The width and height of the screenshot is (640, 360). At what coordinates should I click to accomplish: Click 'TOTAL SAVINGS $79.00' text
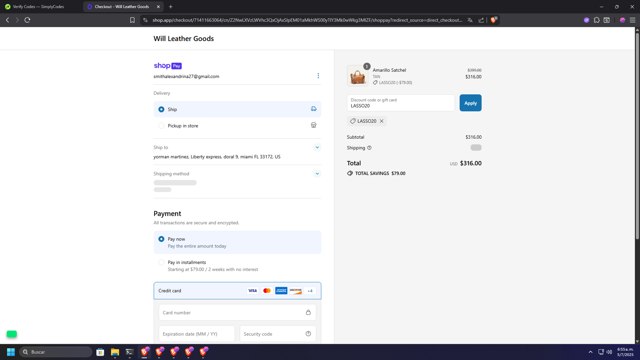point(380,173)
